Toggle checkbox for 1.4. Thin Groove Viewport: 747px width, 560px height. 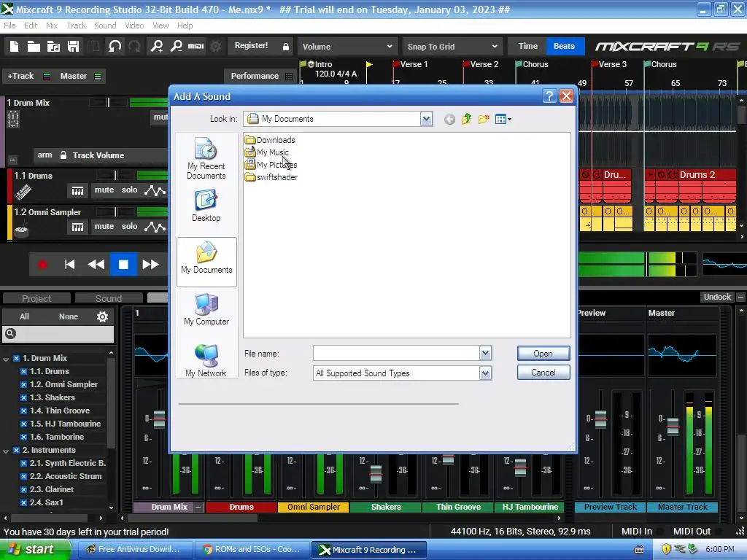click(23, 411)
